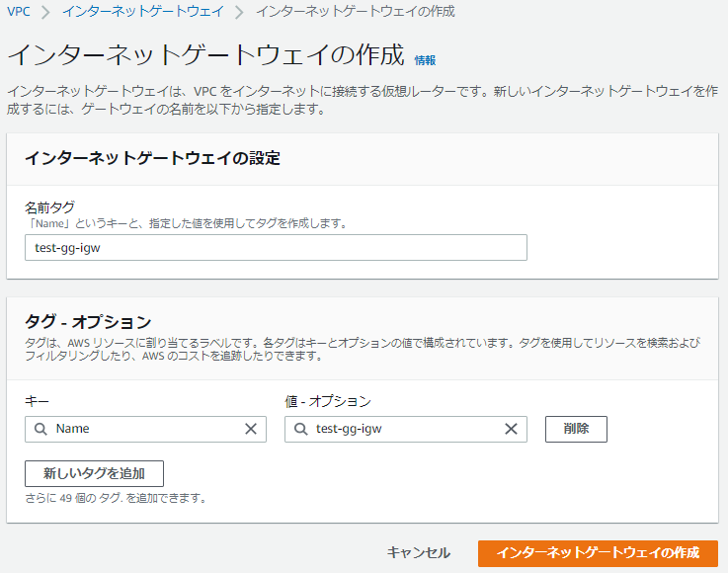Click the さらに 49 個の タグ text
The height and width of the screenshot is (573, 728).
[116, 498]
